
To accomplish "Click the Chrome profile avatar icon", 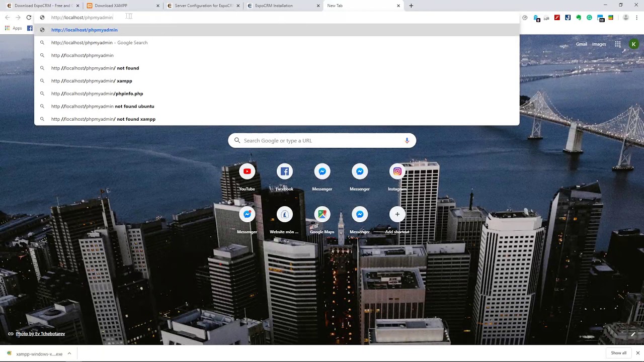I will click(x=626, y=18).
